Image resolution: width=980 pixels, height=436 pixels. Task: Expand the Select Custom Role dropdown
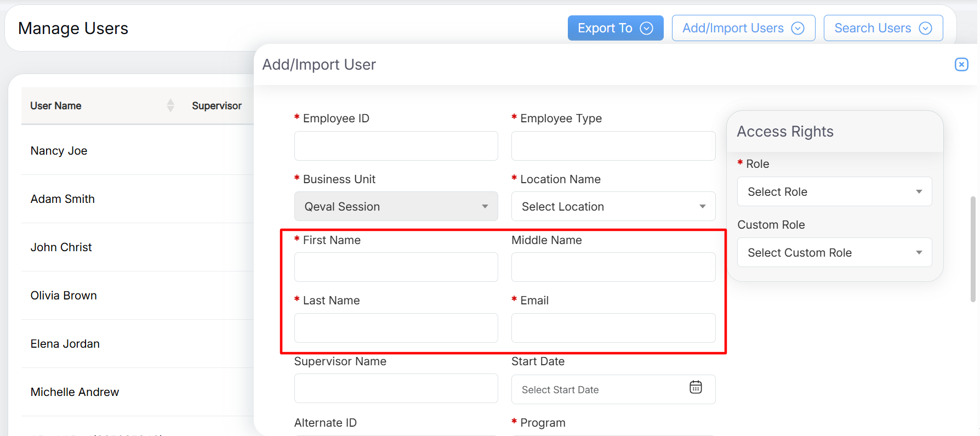(x=834, y=253)
